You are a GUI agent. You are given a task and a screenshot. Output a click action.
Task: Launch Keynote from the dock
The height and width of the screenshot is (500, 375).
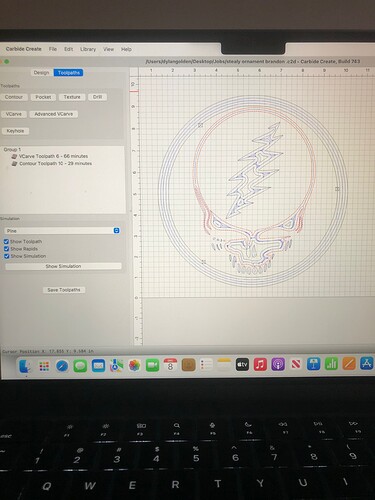[x=314, y=364]
